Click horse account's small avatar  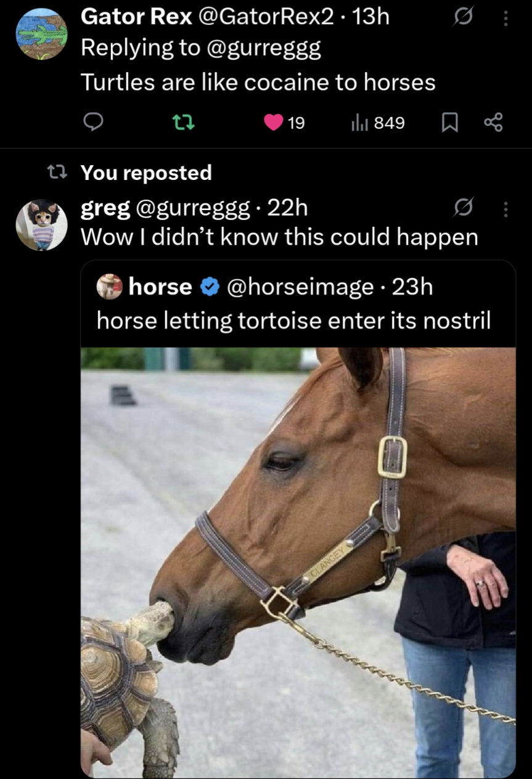click(x=110, y=287)
